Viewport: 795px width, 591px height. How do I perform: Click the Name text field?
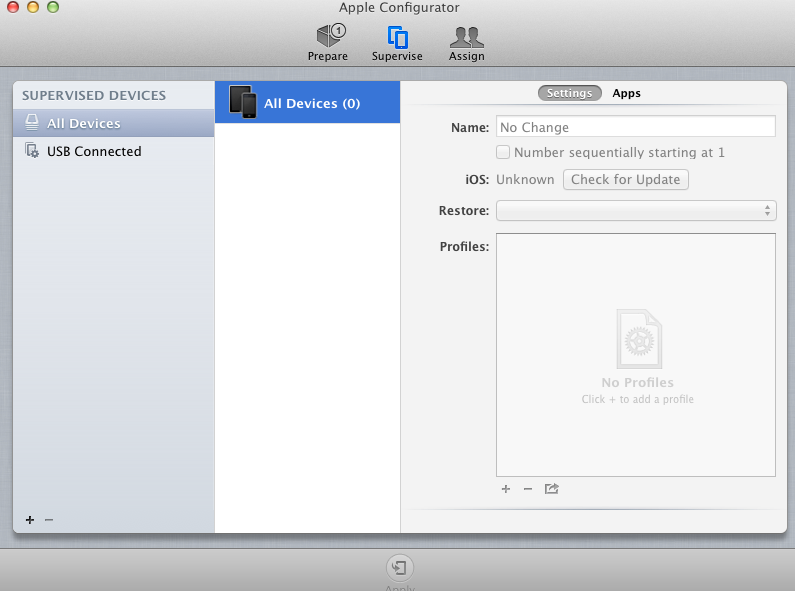[x=636, y=127]
